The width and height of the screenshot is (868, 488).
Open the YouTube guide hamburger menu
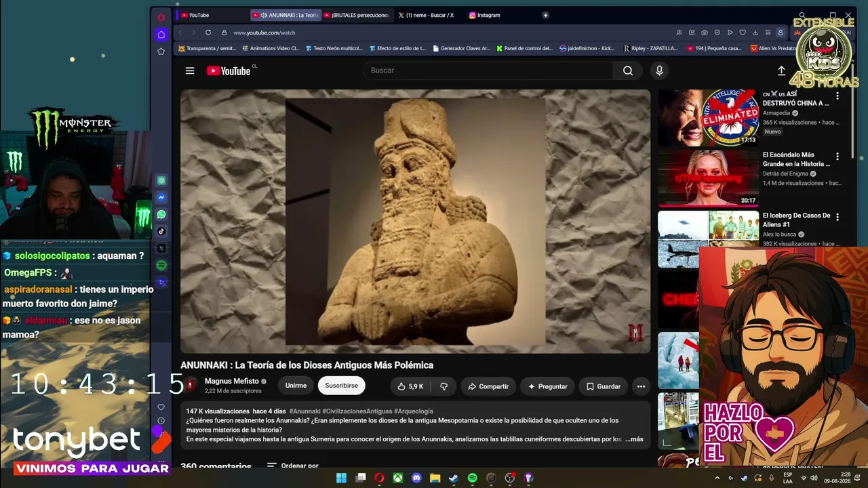pos(190,70)
